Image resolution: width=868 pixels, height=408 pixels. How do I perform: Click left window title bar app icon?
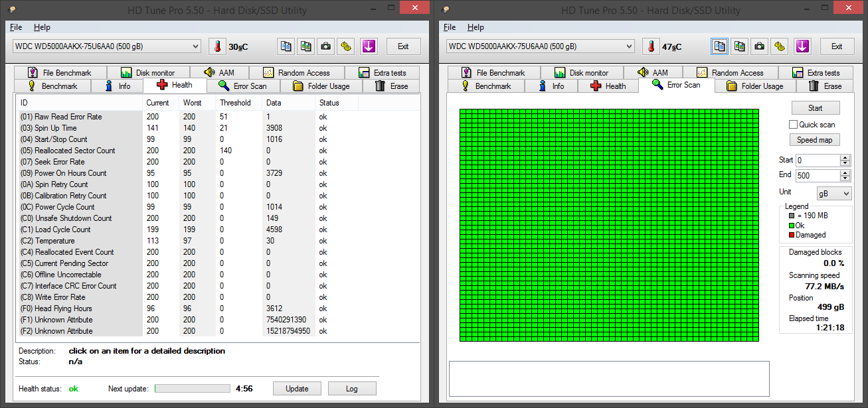tap(11, 9)
